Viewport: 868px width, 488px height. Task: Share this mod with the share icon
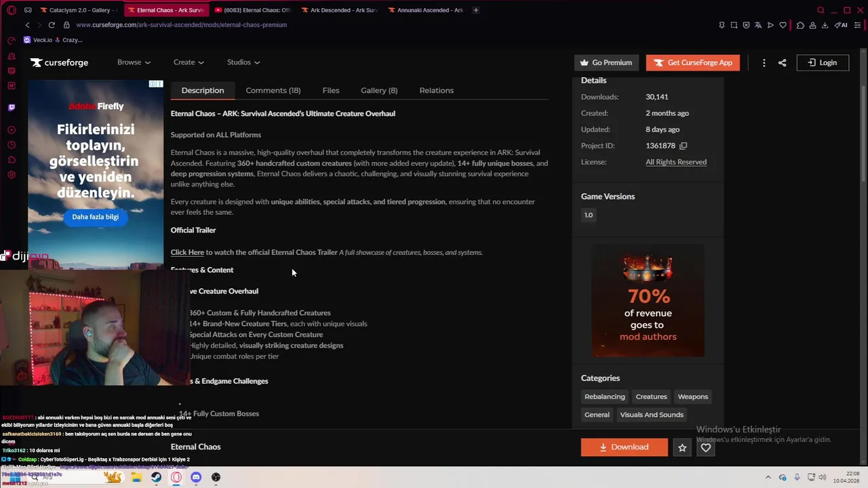pyautogui.click(x=782, y=62)
